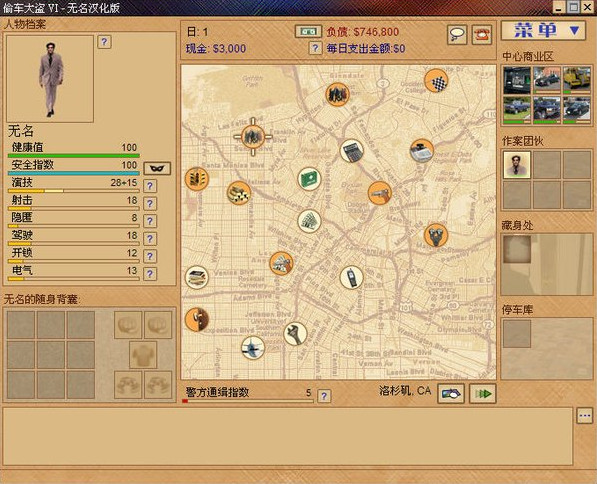Click the first empty backpack inventory slot
The image size is (597, 484).
click(21, 325)
